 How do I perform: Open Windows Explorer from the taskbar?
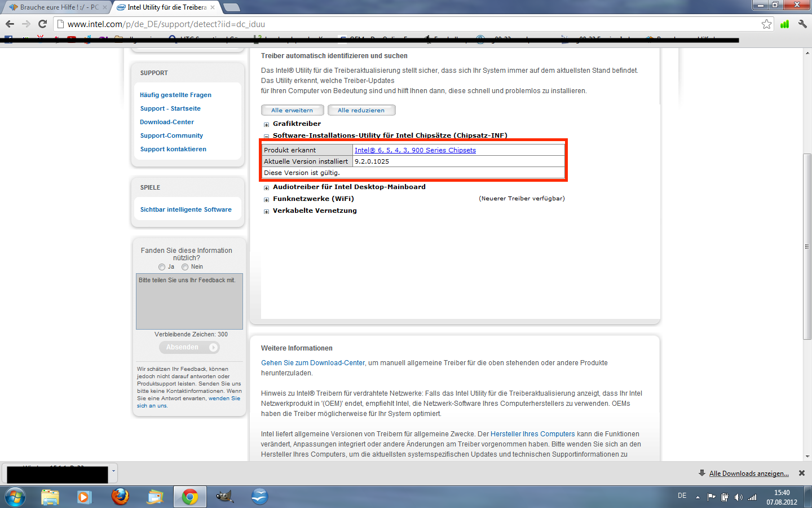point(50,497)
